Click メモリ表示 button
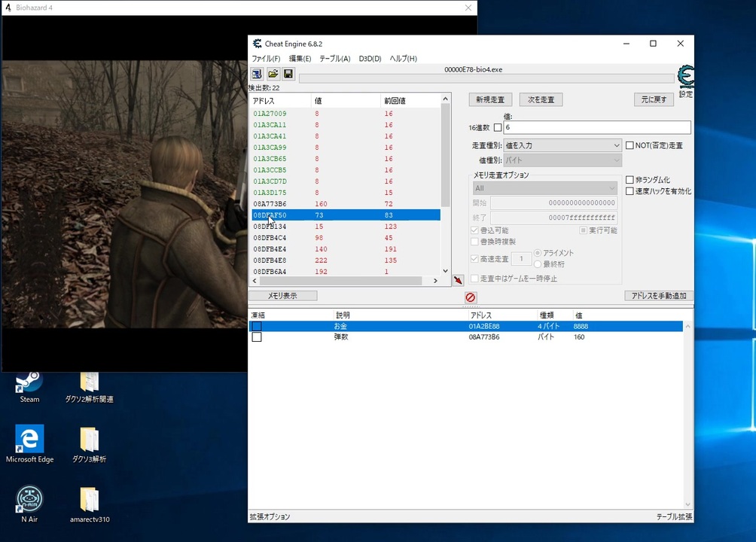The height and width of the screenshot is (542, 756). [x=282, y=296]
